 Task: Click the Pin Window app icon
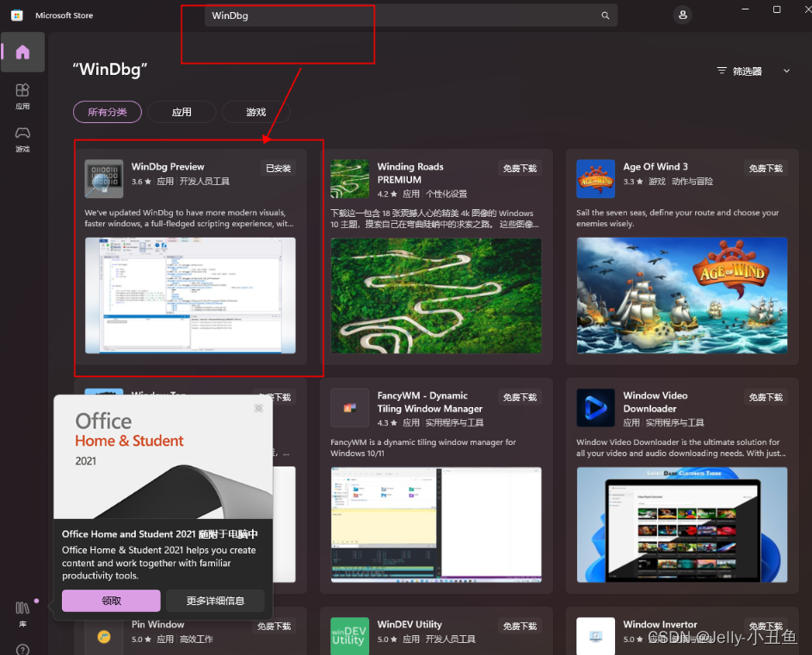(104, 636)
